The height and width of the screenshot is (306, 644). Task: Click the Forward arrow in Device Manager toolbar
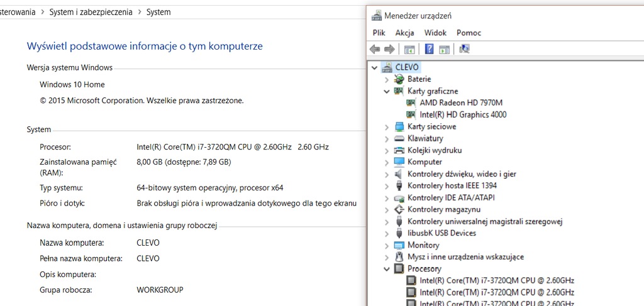coord(389,50)
